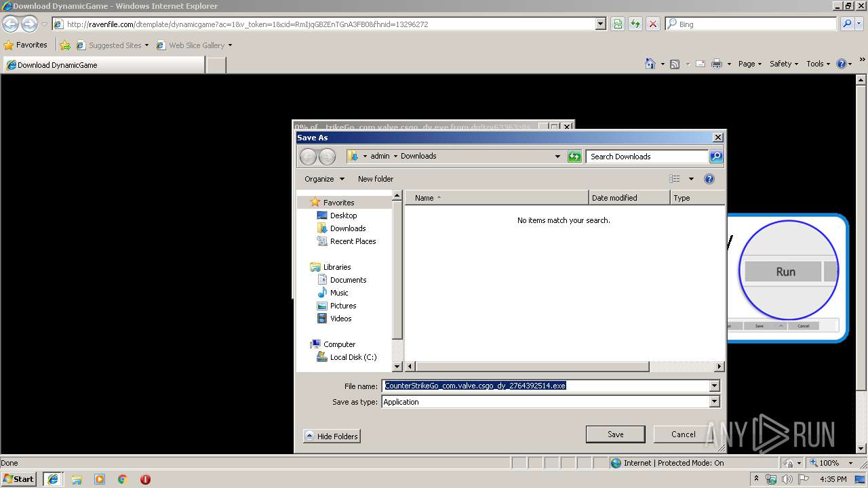Select Computer in navigation pane
Screen dimensions: 868x488
pyautogui.click(x=332, y=344)
